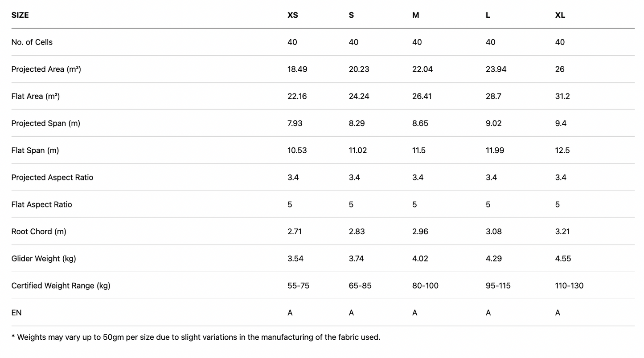The width and height of the screenshot is (644, 358).
Task: Select the 3.21 root chord value
Action: pos(563,232)
